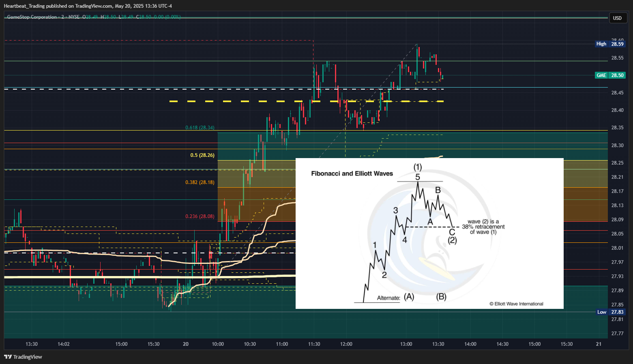
Task: Click the 13:00 time axis label
Action: (406, 344)
